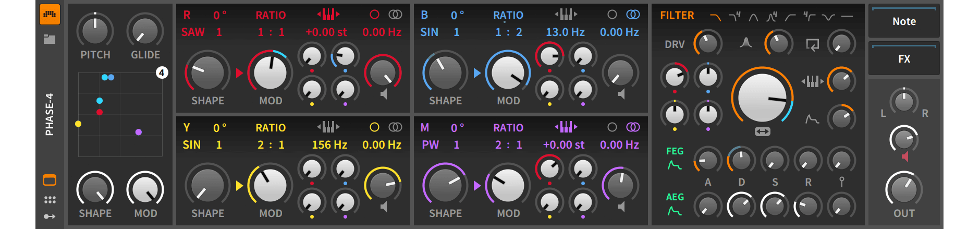
Task: Click the red speaker icon above OUT
Action: pyautogui.click(x=904, y=156)
